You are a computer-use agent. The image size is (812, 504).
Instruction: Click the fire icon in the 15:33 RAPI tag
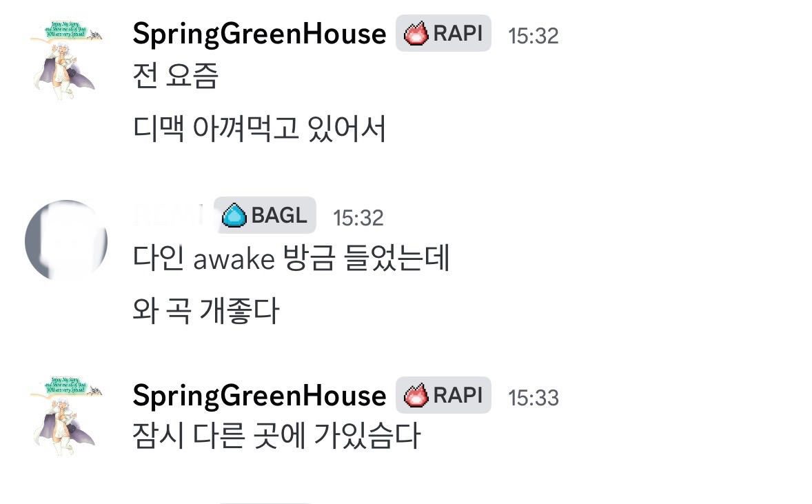(x=416, y=396)
